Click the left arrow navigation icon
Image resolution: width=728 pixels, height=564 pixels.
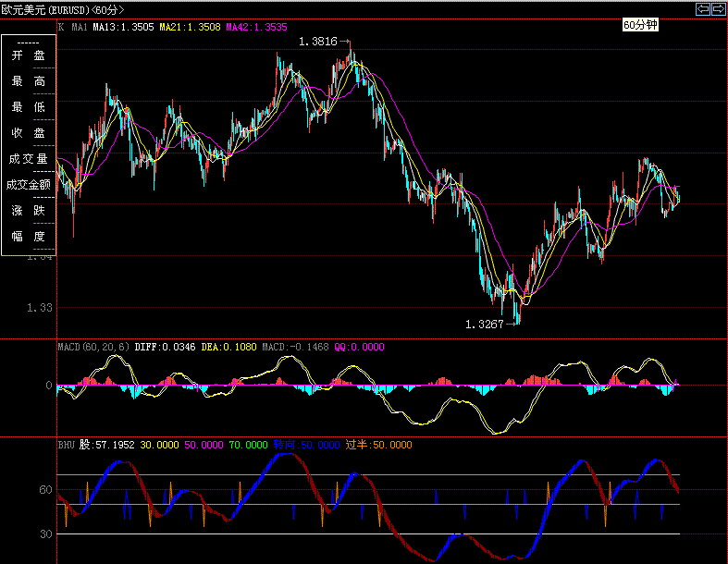702,9
